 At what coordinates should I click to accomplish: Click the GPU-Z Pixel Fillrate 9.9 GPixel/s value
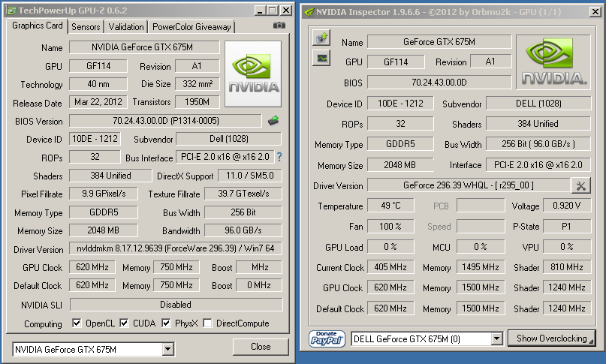click(104, 194)
